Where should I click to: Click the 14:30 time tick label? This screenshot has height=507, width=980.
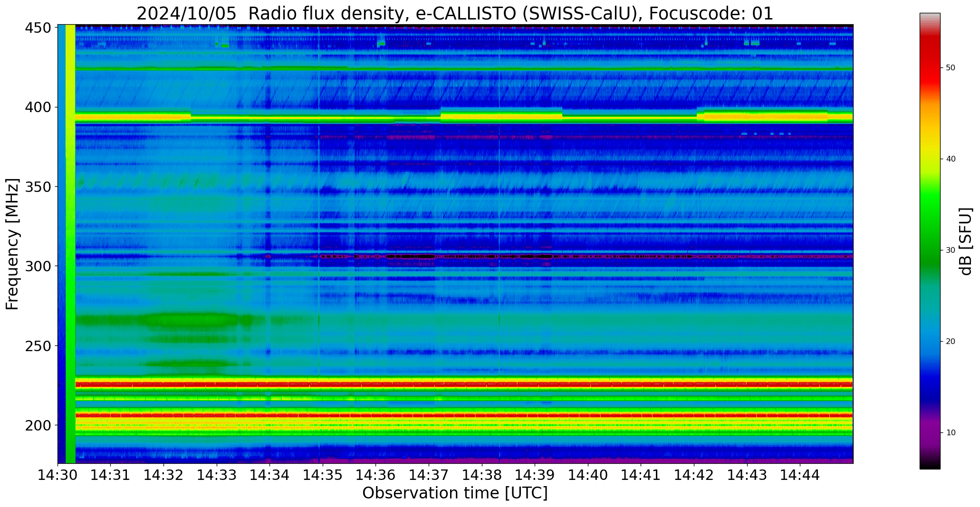coord(58,474)
